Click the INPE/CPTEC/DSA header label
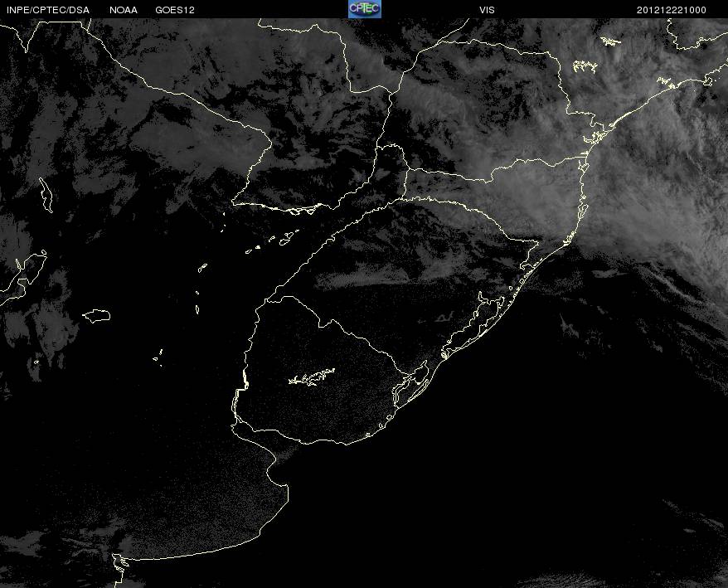728x588 pixels. click(48, 10)
